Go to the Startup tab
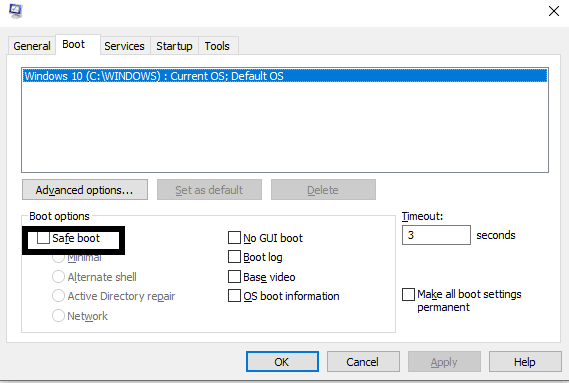This screenshot has width=569, height=383. coord(174,46)
